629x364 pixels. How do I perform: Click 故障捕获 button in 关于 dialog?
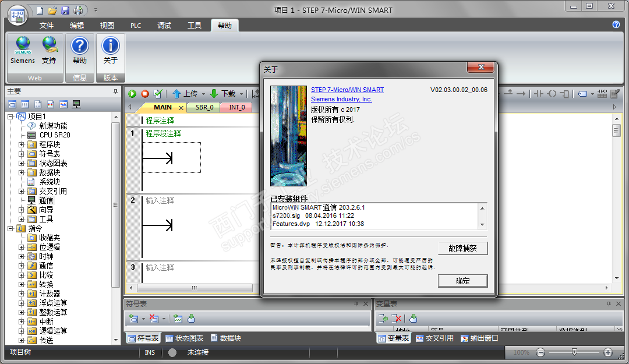point(462,249)
